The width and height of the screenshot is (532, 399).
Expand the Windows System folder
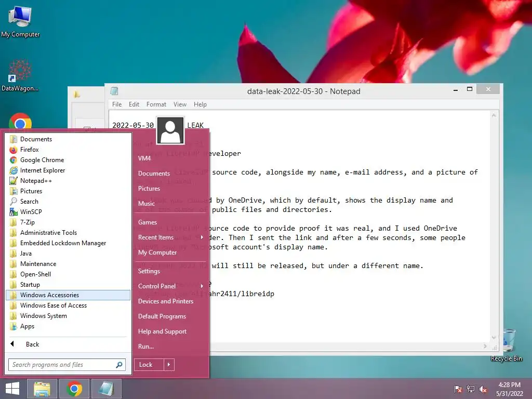point(68,316)
